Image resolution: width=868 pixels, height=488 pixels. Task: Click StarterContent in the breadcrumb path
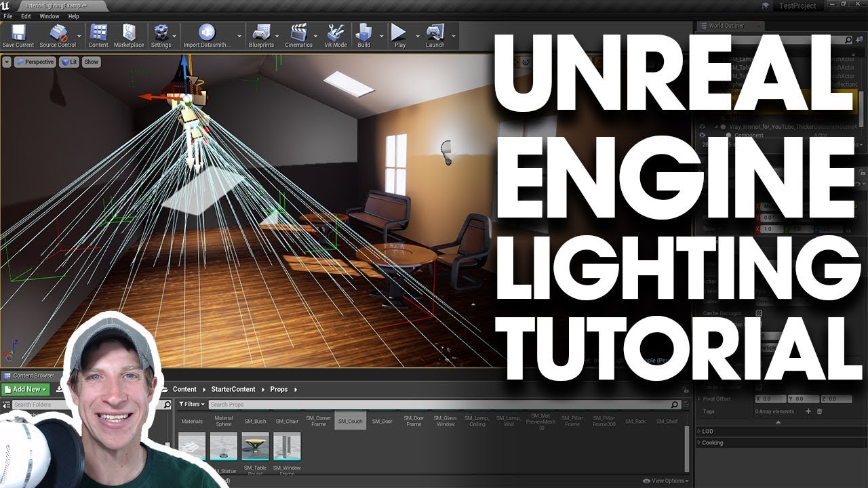click(233, 390)
